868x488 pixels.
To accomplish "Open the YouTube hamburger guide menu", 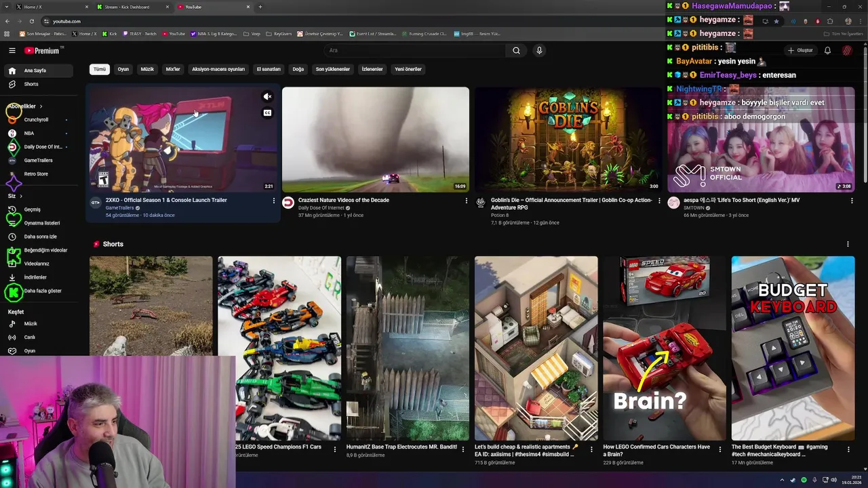I will (12, 50).
